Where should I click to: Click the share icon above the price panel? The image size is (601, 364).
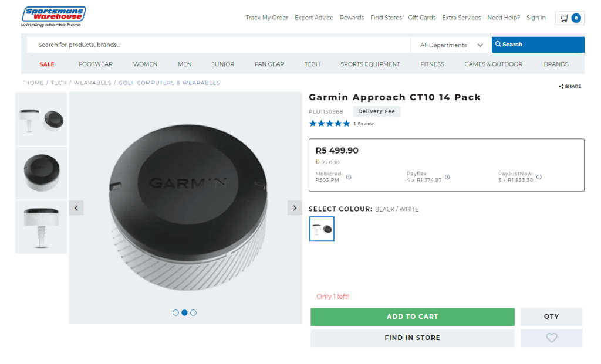[x=561, y=86]
